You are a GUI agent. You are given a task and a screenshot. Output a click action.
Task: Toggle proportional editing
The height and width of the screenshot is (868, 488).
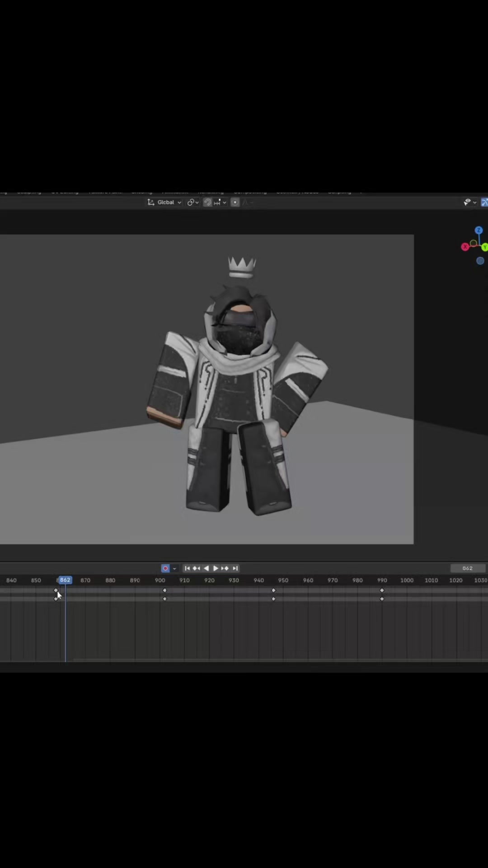click(235, 202)
